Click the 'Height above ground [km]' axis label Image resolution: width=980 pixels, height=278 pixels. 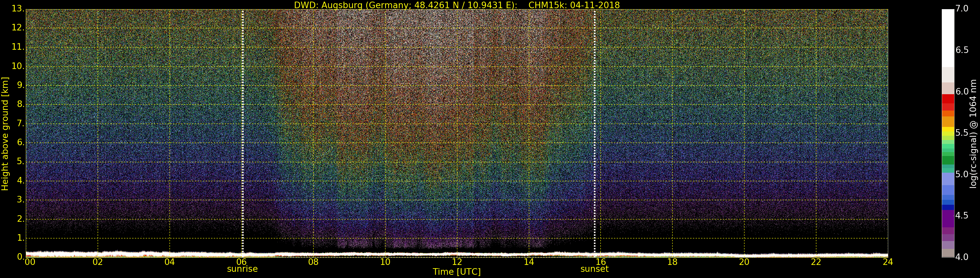coord(5,133)
